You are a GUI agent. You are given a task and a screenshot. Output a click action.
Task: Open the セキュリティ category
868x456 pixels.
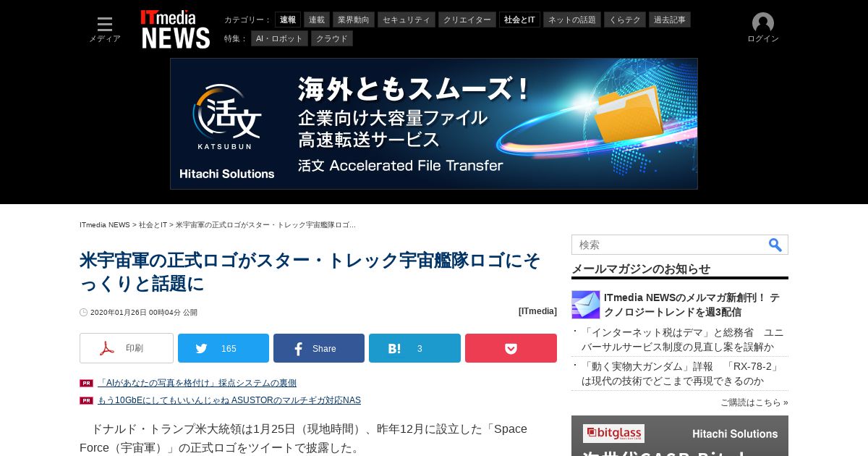pyautogui.click(x=407, y=20)
